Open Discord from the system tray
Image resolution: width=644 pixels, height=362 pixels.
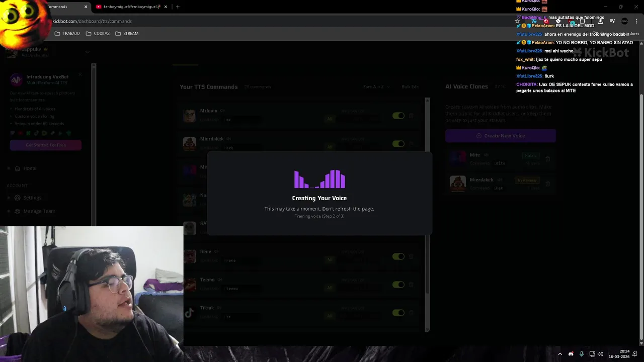(571, 354)
